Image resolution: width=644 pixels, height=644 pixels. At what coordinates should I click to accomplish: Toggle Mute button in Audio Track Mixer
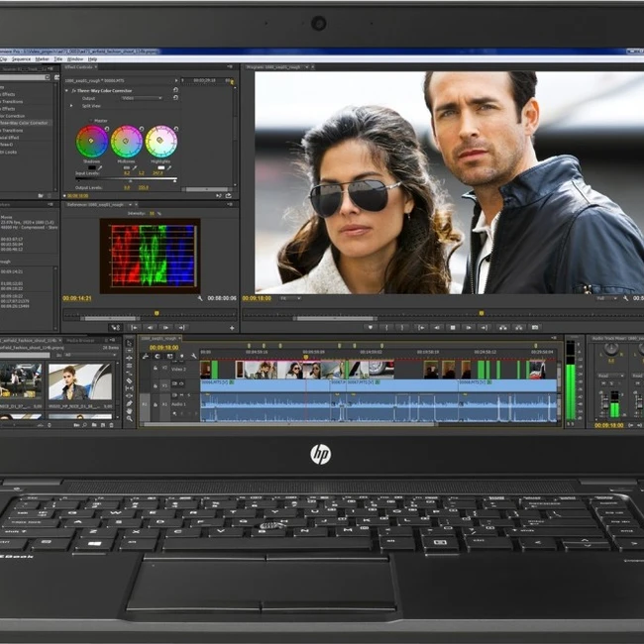pos(603,382)
